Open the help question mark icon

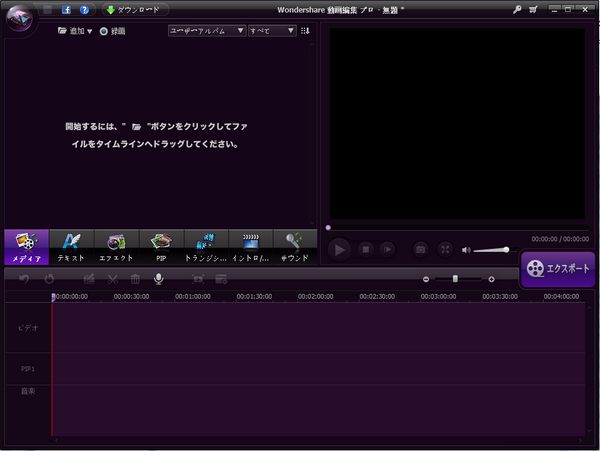[84, 10]
